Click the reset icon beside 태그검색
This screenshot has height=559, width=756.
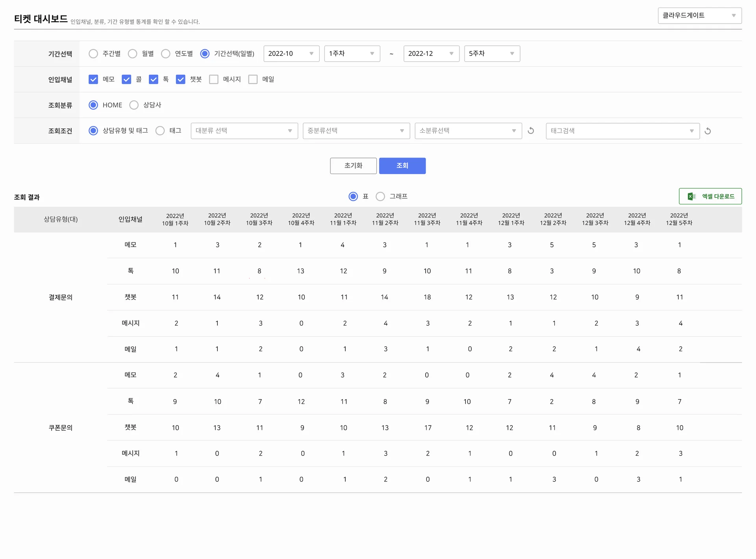[x=708, y=131]
